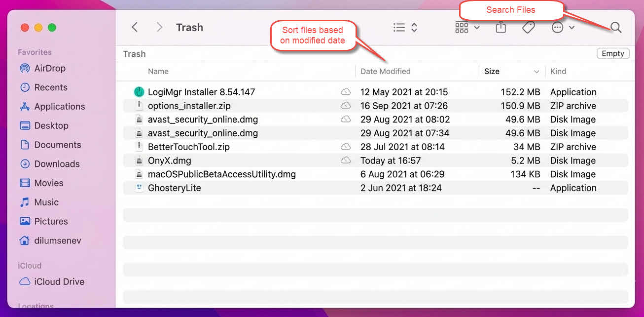Empty the Trash with Empty button

613,53
